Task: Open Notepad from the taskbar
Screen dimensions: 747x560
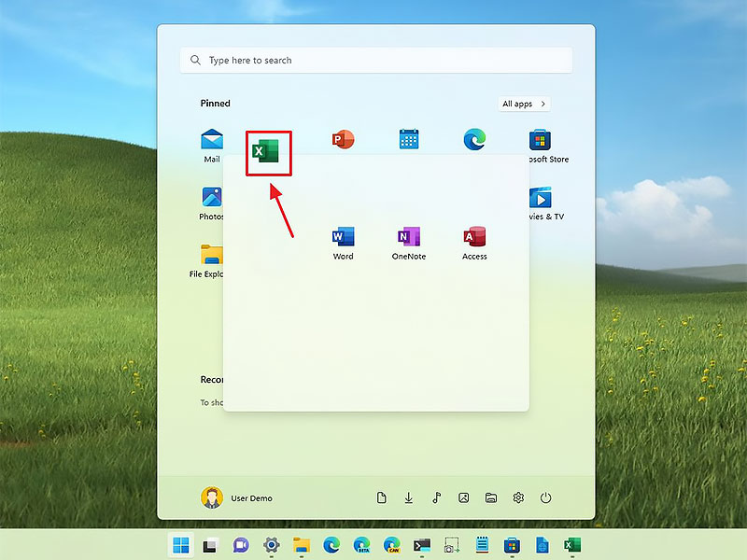Action: (482, 545)
